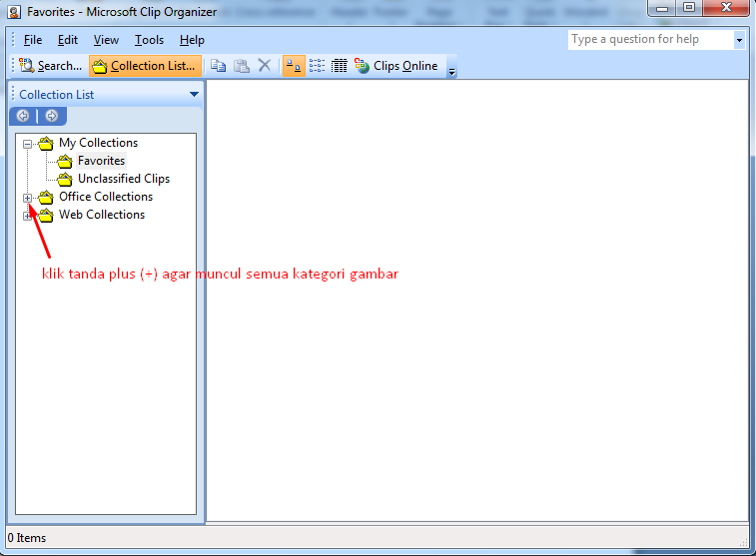The image size is (756, 556).
Task: Select the Favorites collection
Action: point(101,161)
